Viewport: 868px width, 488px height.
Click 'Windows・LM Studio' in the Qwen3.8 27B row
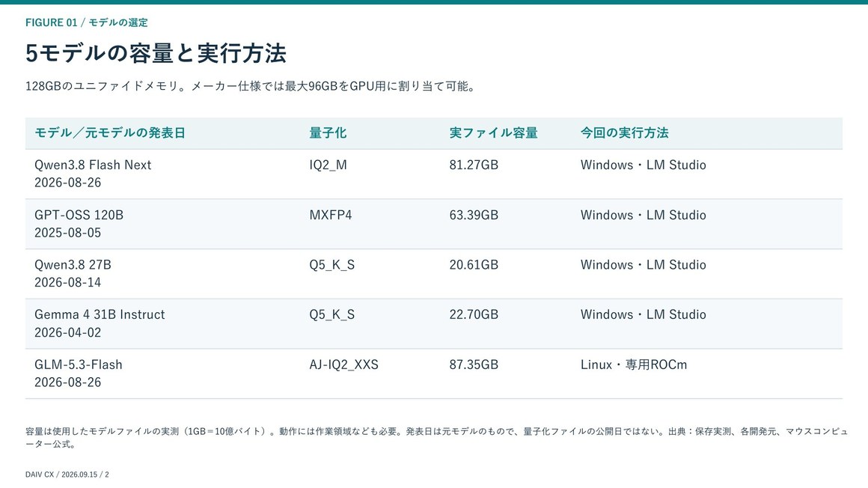pyautogui.click(x=644, y=265)
